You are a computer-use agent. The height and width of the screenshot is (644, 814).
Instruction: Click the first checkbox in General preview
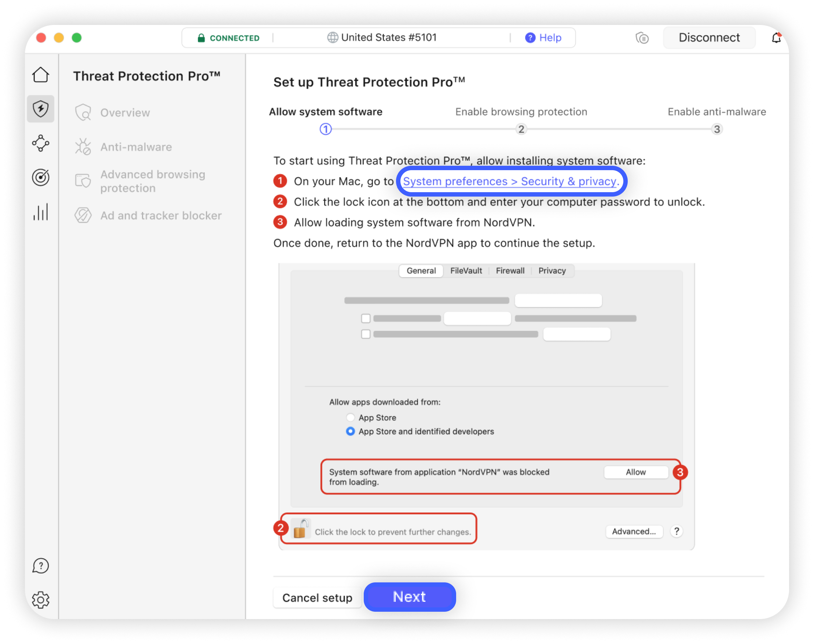[x=365, y=318]
